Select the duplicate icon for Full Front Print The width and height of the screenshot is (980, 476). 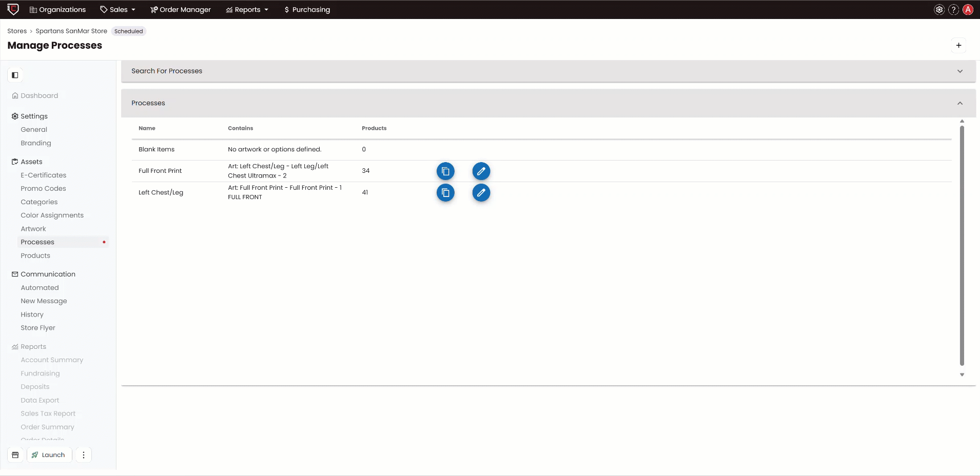tap(445, 171)
